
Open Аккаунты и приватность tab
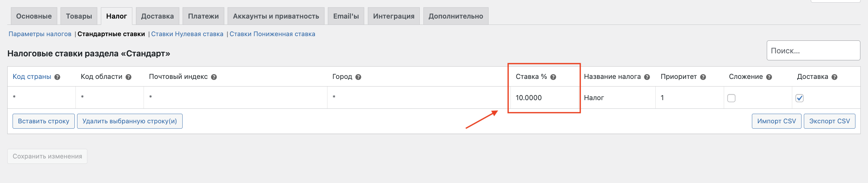(x=276, y=16)
